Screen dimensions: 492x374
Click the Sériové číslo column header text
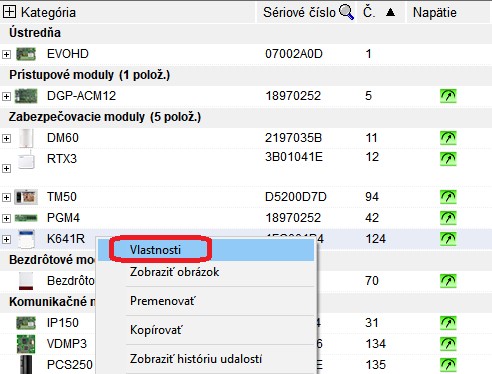point(299,13)
